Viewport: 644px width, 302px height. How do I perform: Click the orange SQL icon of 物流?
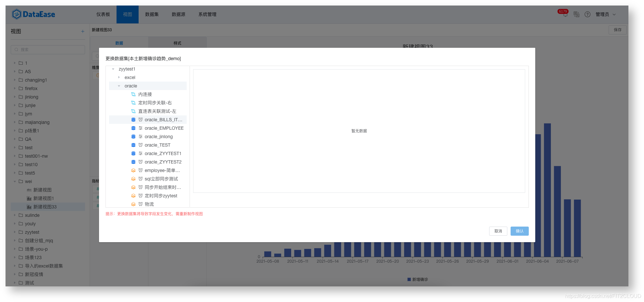pyautogui.click(x=133, y=204)
